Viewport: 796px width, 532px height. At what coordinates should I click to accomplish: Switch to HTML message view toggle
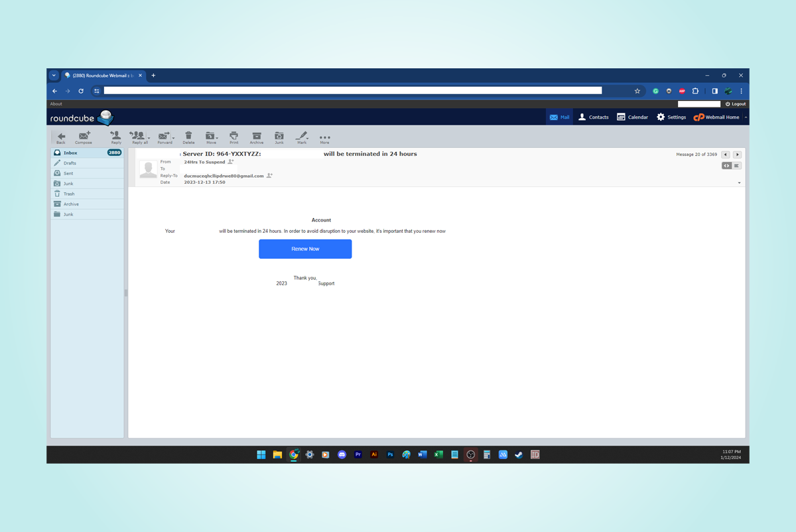(726, 166)
